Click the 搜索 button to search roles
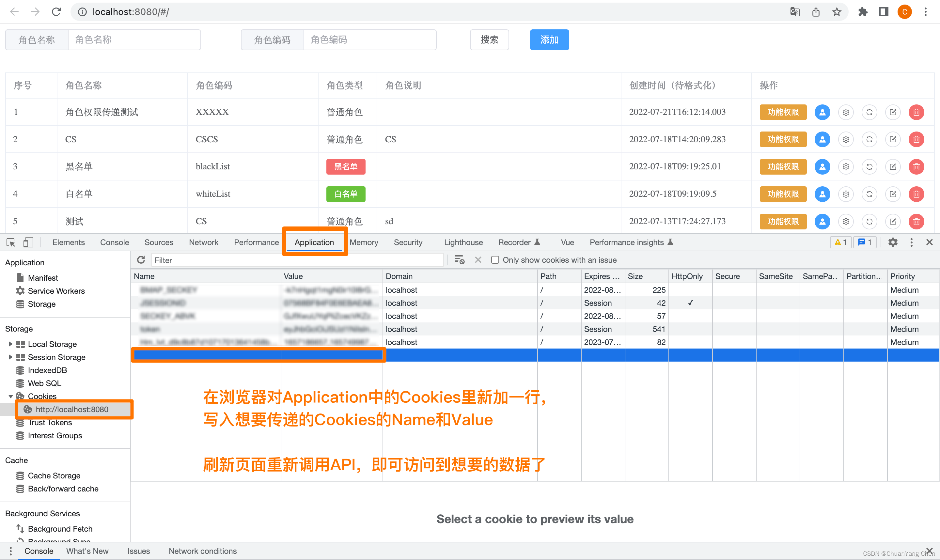Viewport: 940px width, 560px height. (x=490, y=40)
